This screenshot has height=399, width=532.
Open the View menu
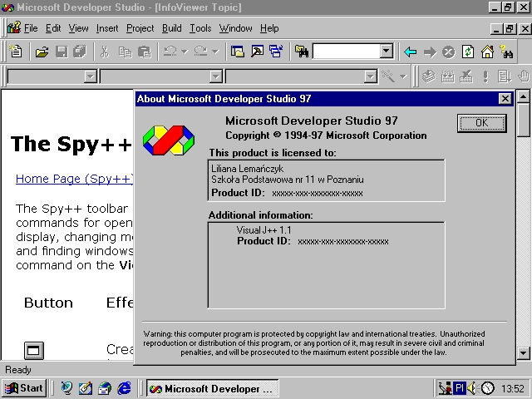[78, 28]
